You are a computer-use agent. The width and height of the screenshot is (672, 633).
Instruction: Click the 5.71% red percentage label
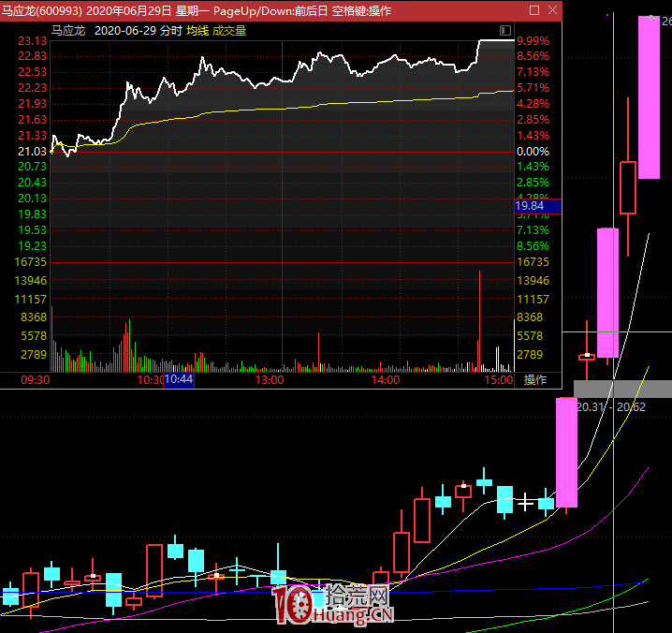[533, 88]
